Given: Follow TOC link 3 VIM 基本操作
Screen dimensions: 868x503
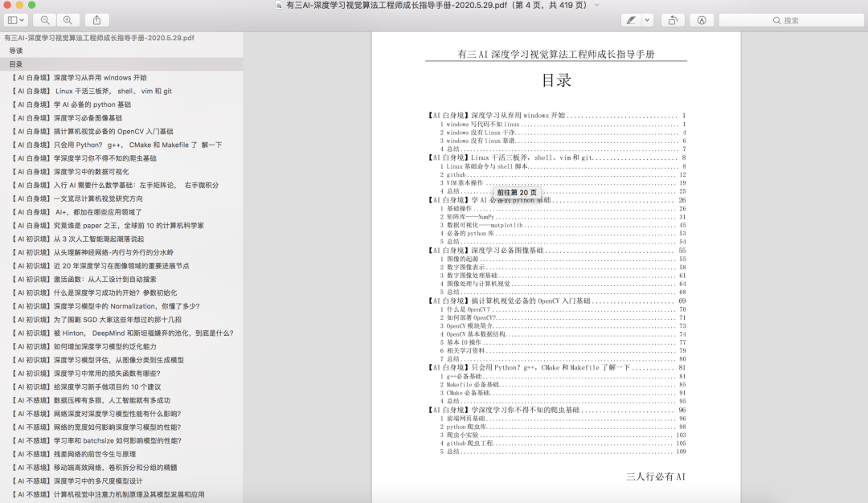Looking at the screenshot, I should click(x=563, y=182).
